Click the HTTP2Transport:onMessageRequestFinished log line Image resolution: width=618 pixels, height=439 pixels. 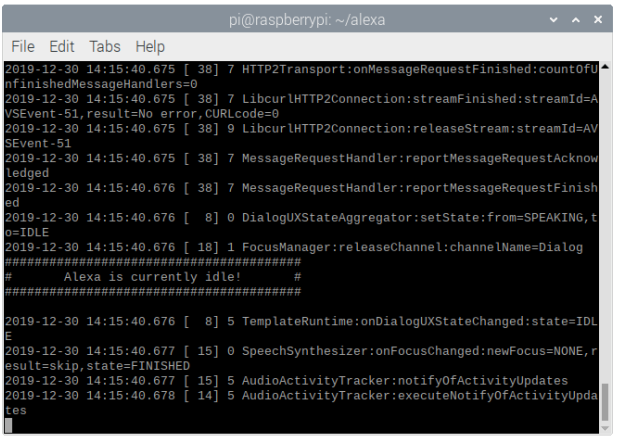(x=302, y=77)
